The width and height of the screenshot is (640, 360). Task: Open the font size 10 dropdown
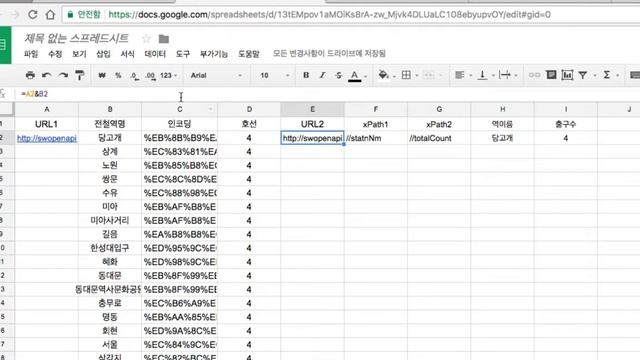(274, 76)
